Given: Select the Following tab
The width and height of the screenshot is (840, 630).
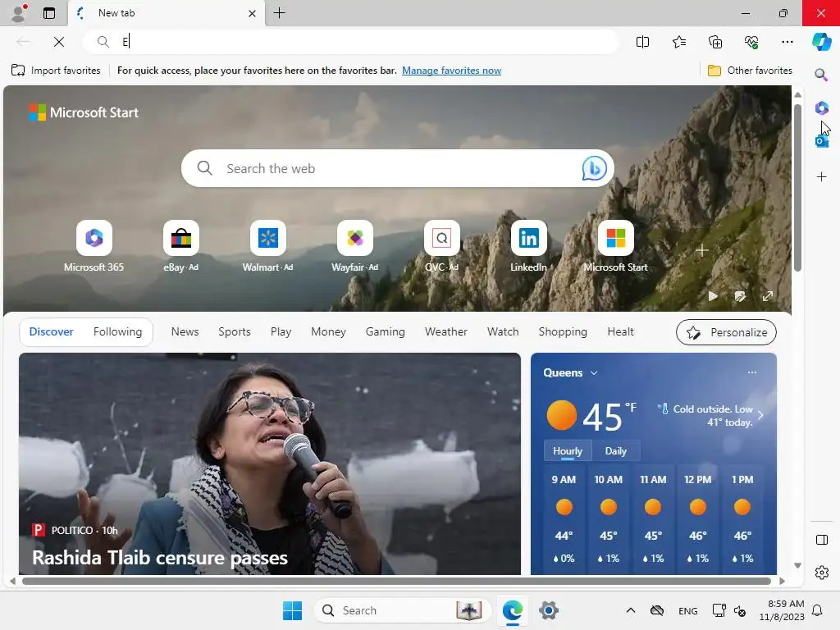Looking at the screenshot, I should [x=118, y=331].
